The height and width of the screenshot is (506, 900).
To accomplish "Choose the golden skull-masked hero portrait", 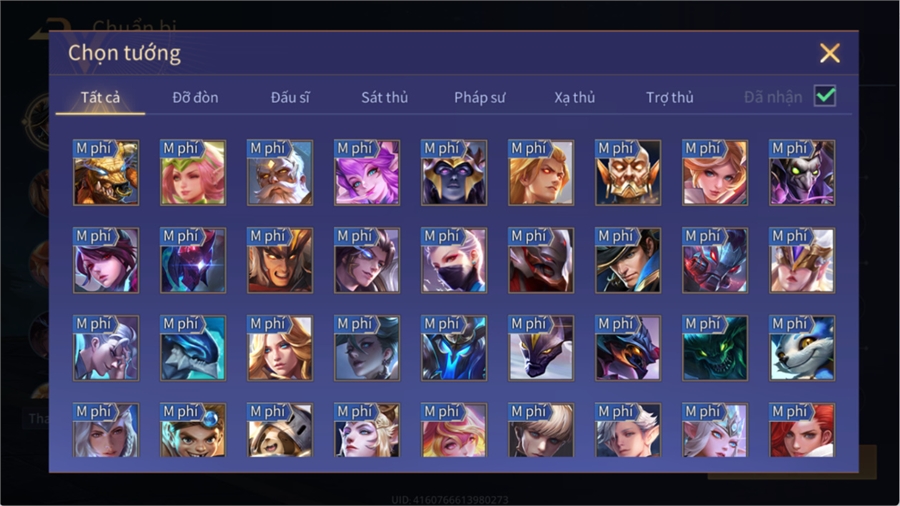I will 628,173.
